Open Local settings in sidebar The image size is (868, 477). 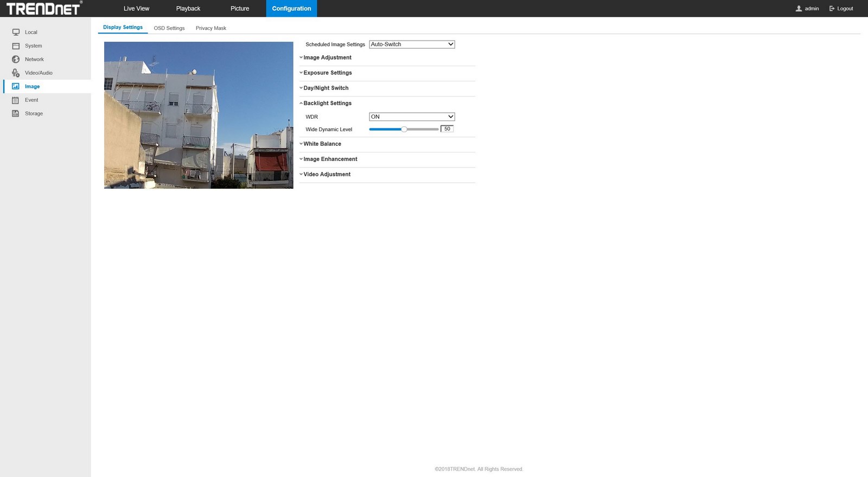coord(31,33)
